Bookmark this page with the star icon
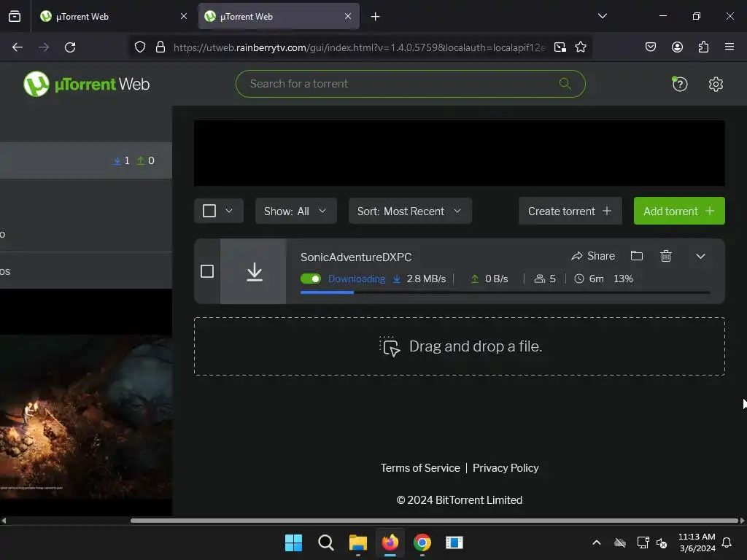 [x=580, y=47]
